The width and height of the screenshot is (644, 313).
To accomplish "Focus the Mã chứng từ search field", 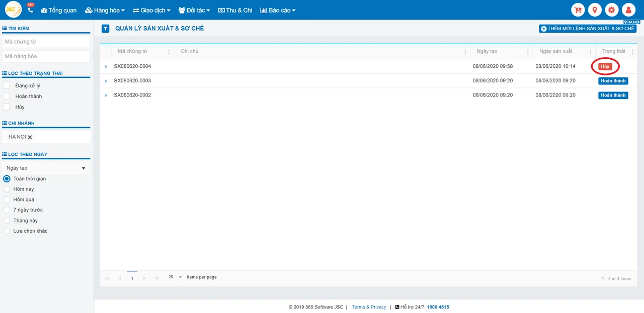I will [x=46, y=42].
